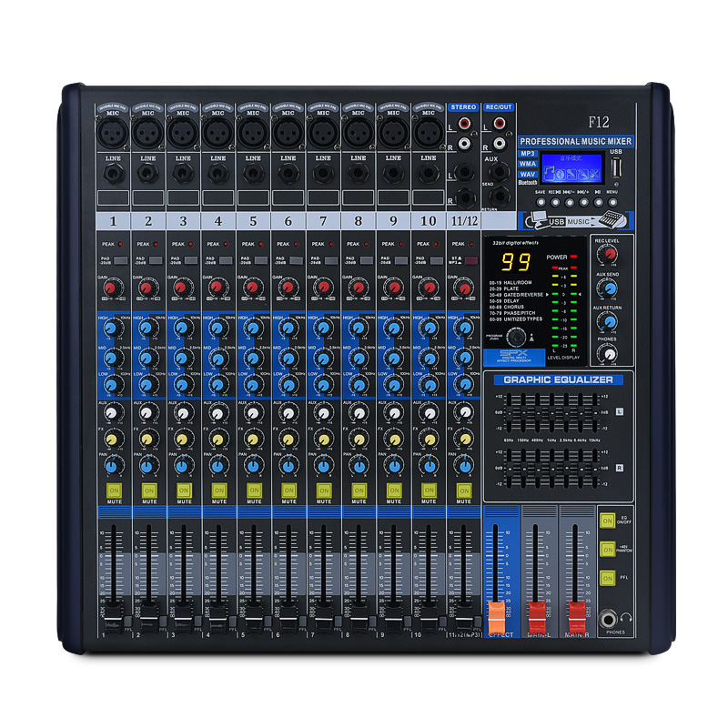Image resolution: width=728 pixels, height=728 pixels.
Task: Toggle the channel 11/12 ON mute button
Action: 464,490
